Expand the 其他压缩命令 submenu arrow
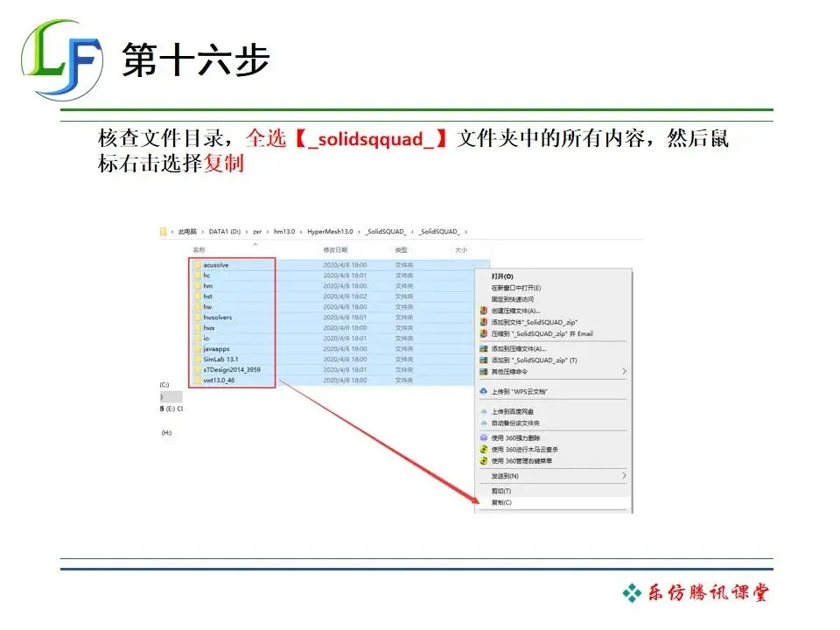Viewport: 840px width, 630px height. (x=624, y=371)
